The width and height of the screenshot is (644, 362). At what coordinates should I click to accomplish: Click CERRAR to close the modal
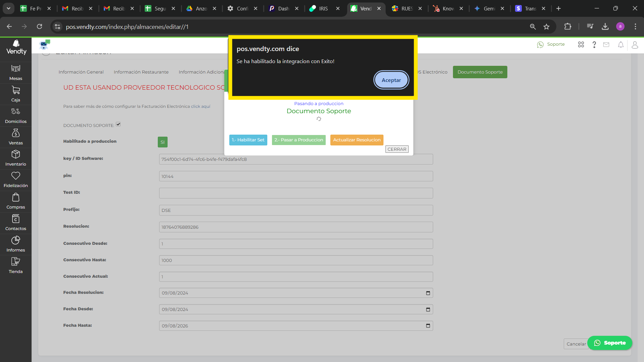397,149
